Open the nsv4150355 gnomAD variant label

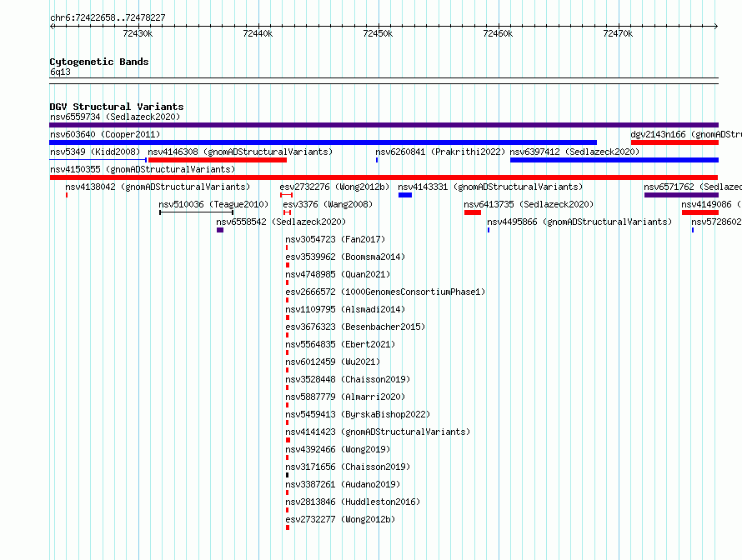pos(143,169)
